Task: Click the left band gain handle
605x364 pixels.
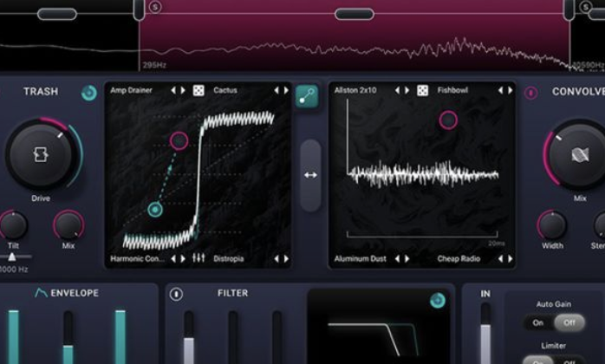Action: (x=56, y=14)
